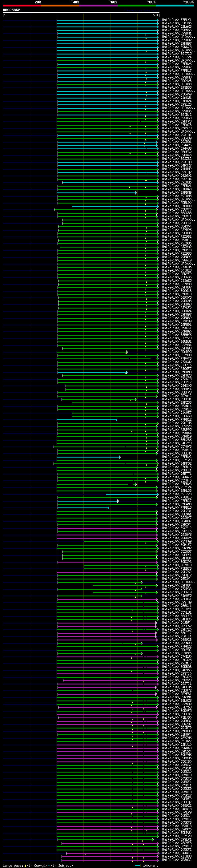The height and width of the screenshot is (868, 197).
Task: Click the cyan alignment bar for UniRef100_B9I723
Action: coord(132,494)
